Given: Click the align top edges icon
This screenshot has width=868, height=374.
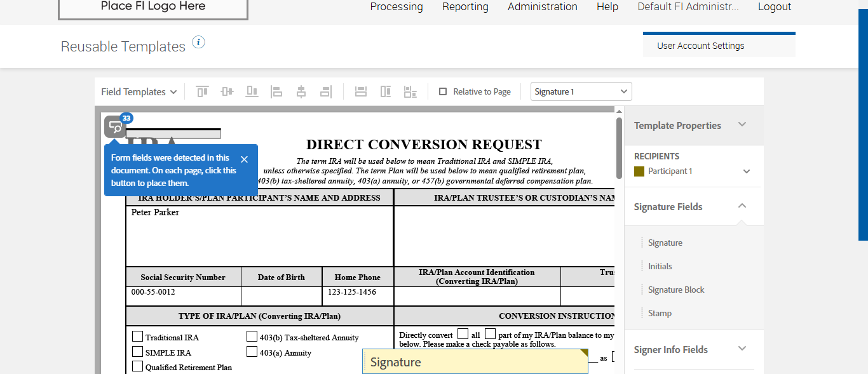Looking at the screenshot, I should (202, 92).
